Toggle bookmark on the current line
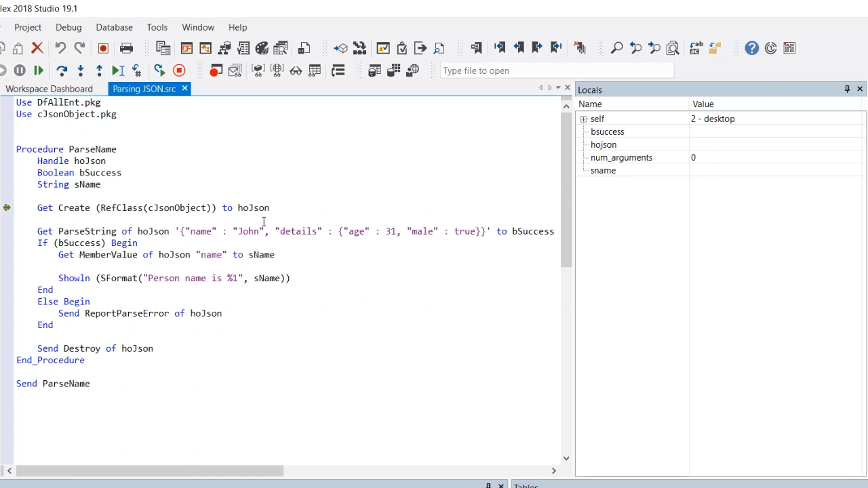Viewport: 868px width, 488px height. tap(476, 48)
